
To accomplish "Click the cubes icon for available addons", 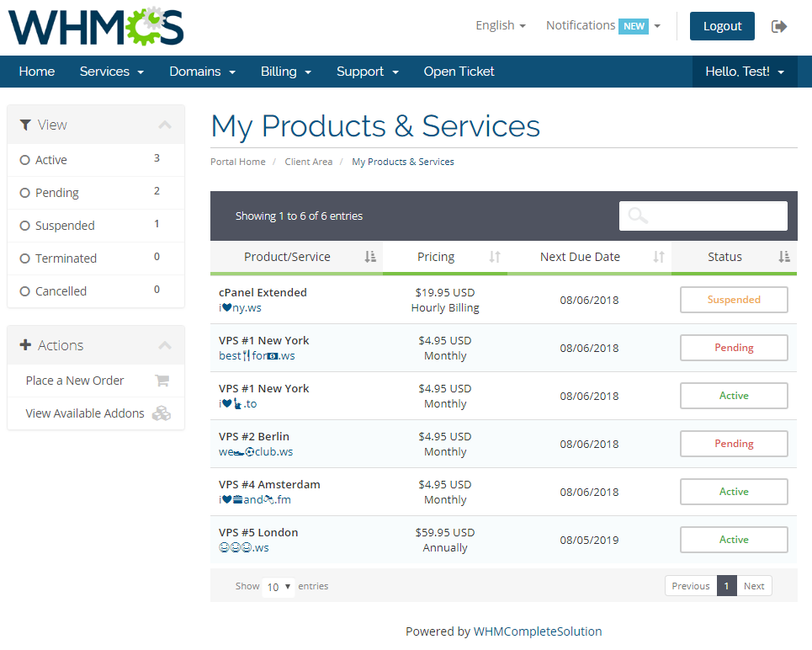I will click(162, 413).
